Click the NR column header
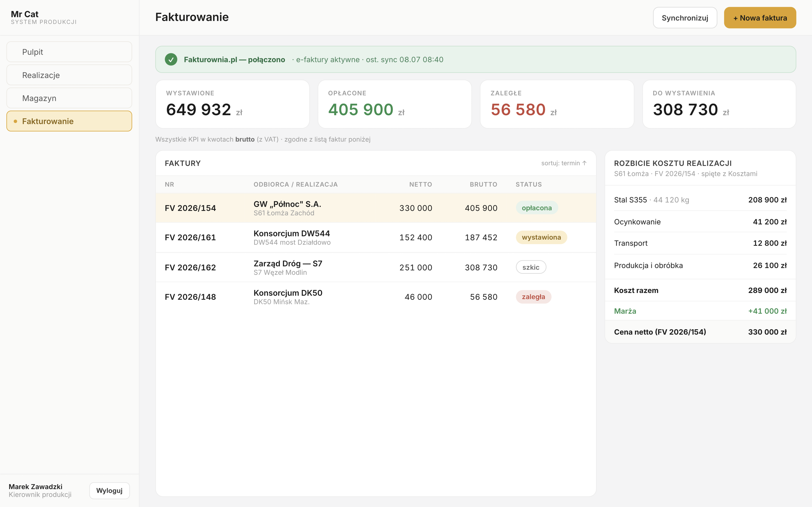This screenshot has width=812, height=507. click(169, 184)
